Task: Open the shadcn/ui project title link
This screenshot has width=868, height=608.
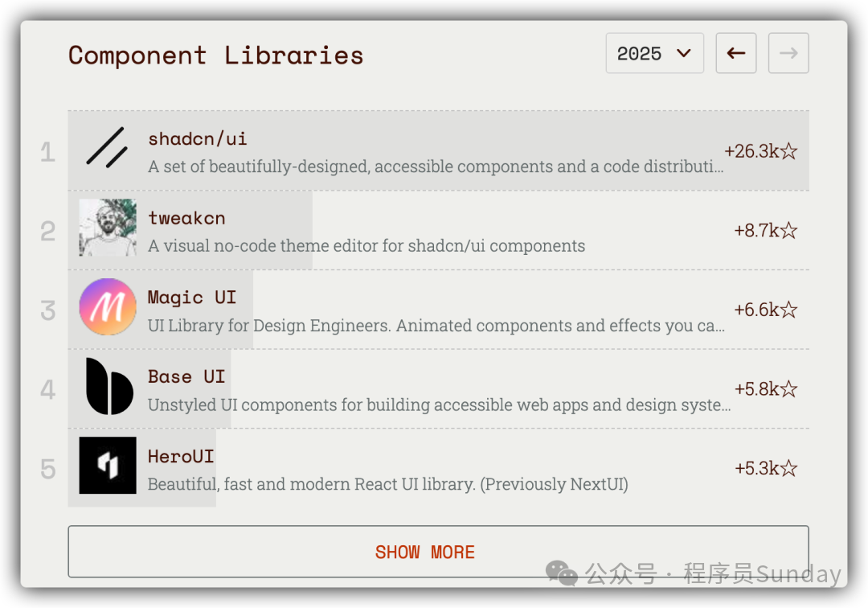Action: tap(198, 138)
